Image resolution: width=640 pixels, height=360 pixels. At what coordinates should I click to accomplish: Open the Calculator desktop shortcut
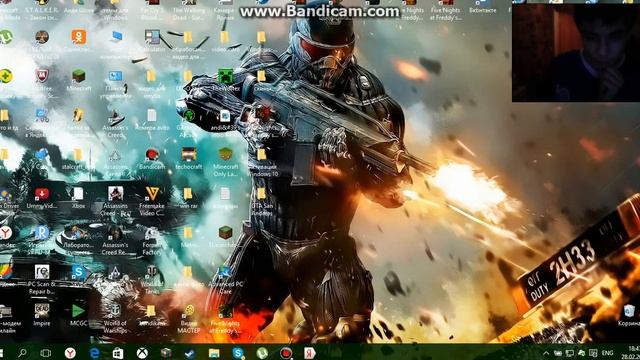(152, 40)
